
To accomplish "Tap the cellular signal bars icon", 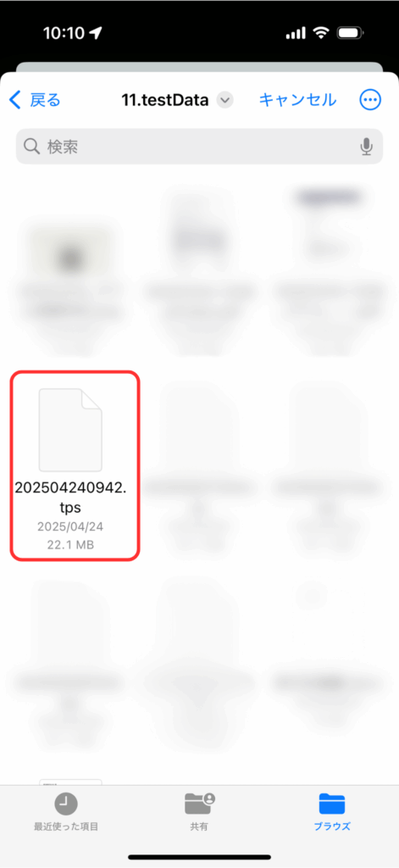I will (296, 33).
